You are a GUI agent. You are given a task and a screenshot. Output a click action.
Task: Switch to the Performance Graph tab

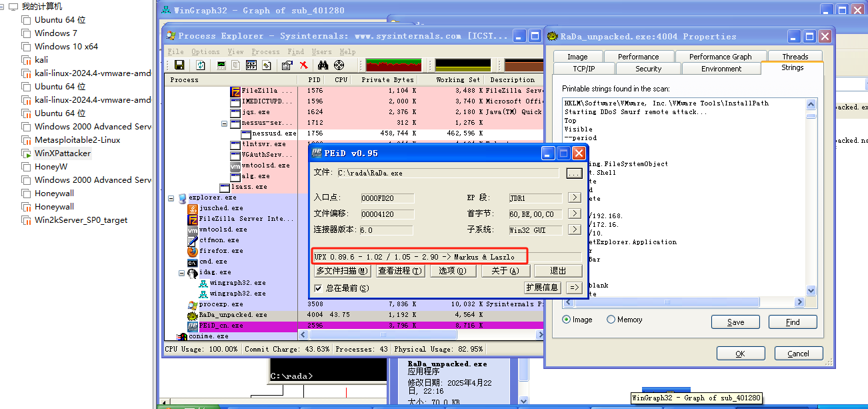(x=720, y=57)
